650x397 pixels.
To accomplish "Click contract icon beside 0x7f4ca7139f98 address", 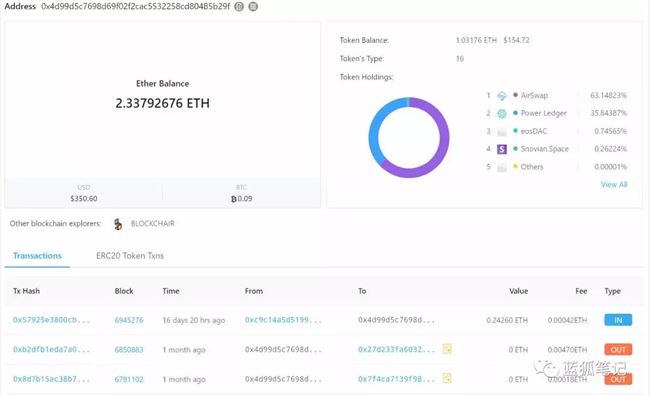I will click(447, 378).
